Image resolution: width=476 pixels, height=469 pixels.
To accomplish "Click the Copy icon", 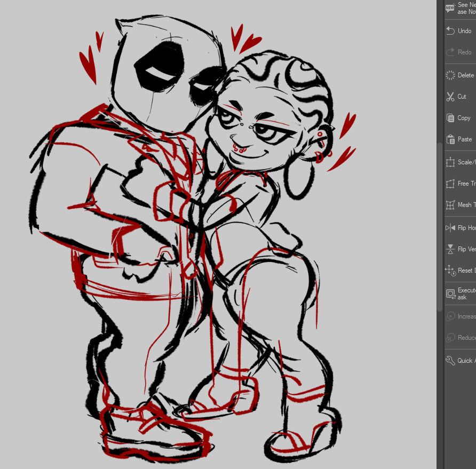I will (x=450, y=118).
